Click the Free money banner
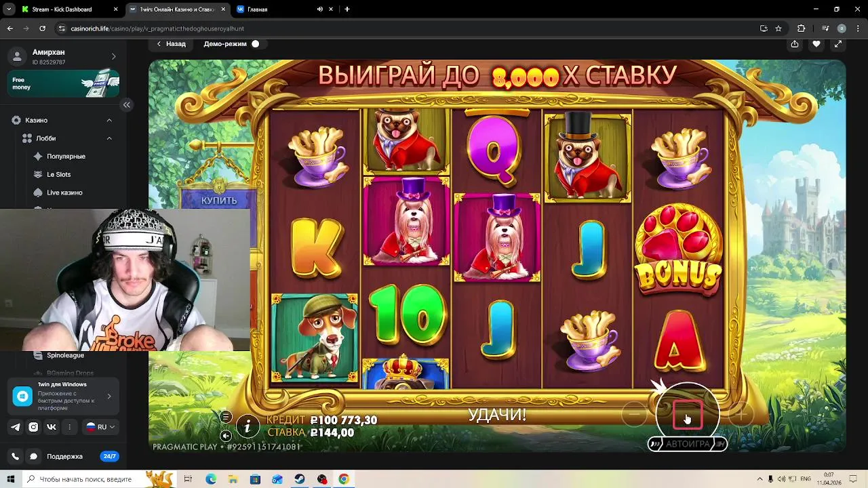The width and height of the screenshot is (868, 488). pos(64,83)
